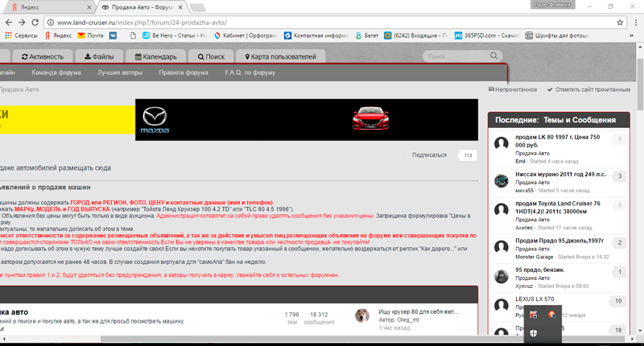
Task: Open the VK bookmark icon
Action: coord(113,35)
